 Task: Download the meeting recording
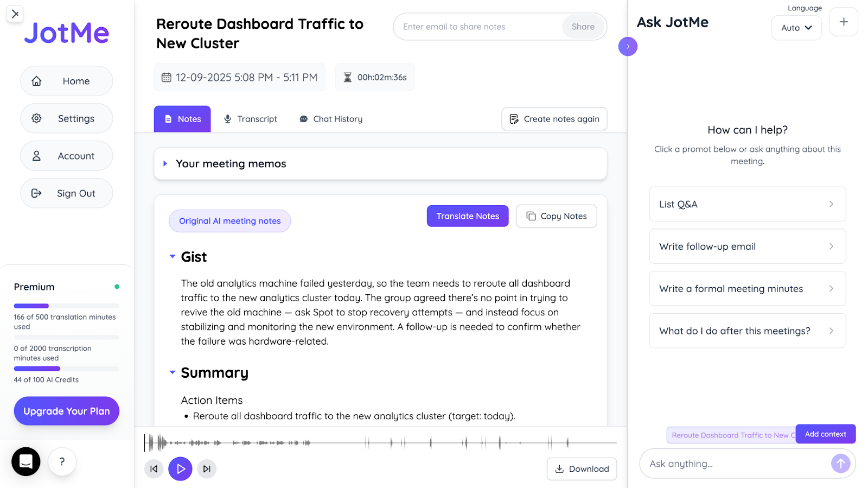(x=582, y=469)
